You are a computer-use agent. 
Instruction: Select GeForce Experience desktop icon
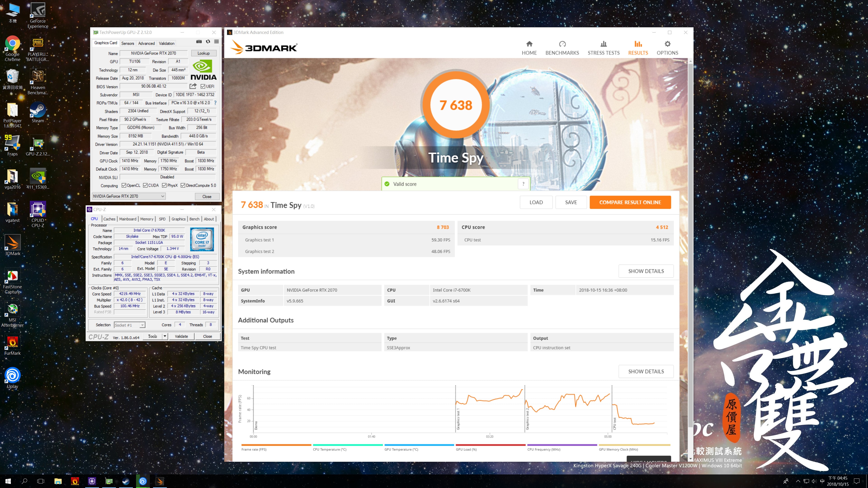click(x=38, y=16)
